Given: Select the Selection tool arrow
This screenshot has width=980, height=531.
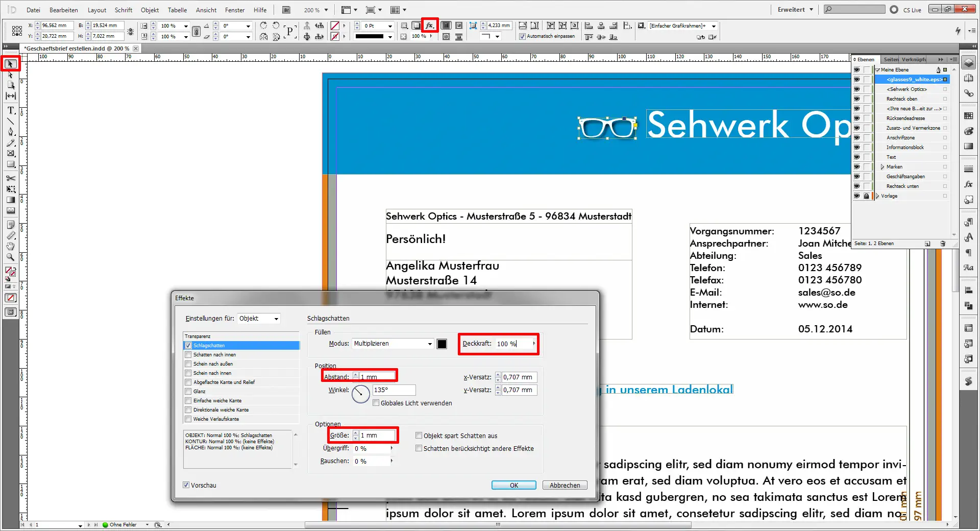Looking at the screenshot, I should [10, 64].
